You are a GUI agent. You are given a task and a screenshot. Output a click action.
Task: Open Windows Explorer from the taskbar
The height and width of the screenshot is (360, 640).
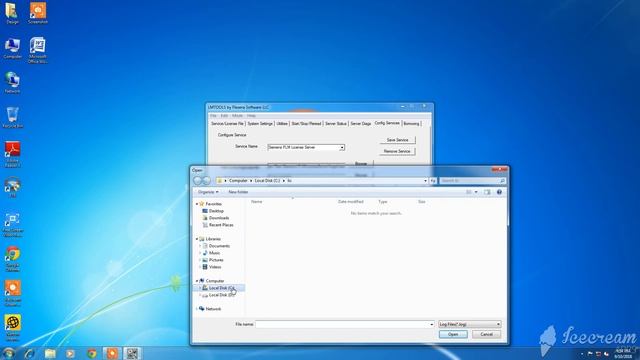tap(50, 353)
